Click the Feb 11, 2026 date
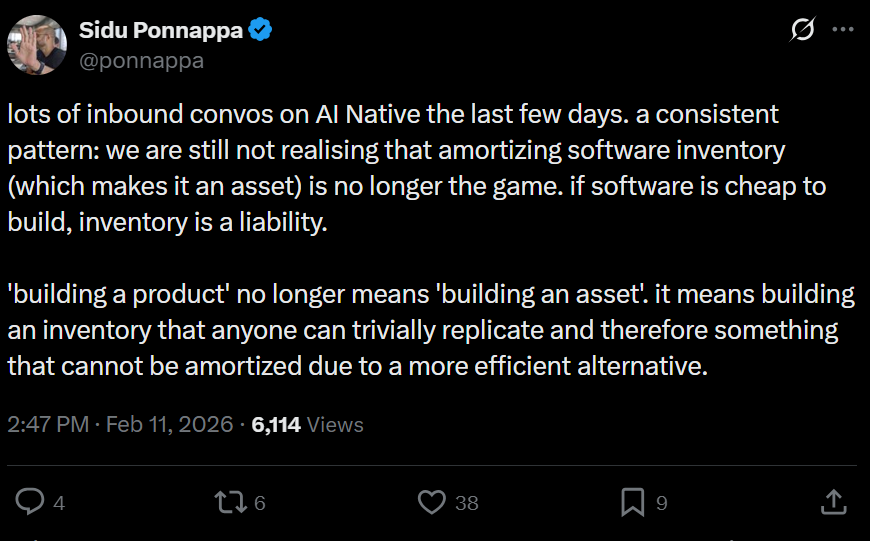The height and width of the screenshot is (541, 870). pos(168,425)
